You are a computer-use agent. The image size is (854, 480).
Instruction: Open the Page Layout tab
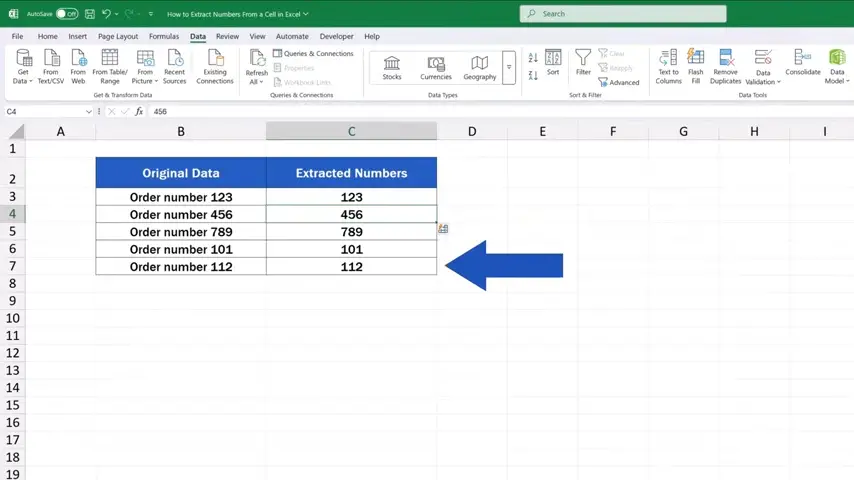[118, 36]
